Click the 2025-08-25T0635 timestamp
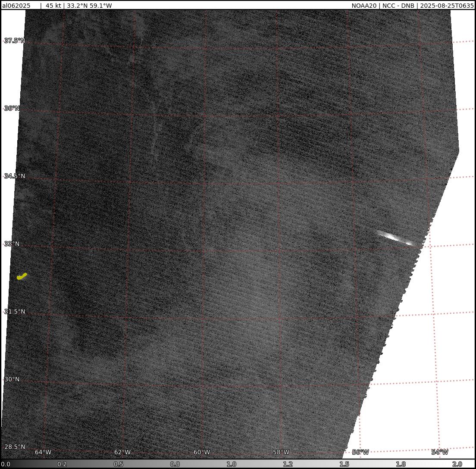Screen dimensions: 476x469 point(447,6)
